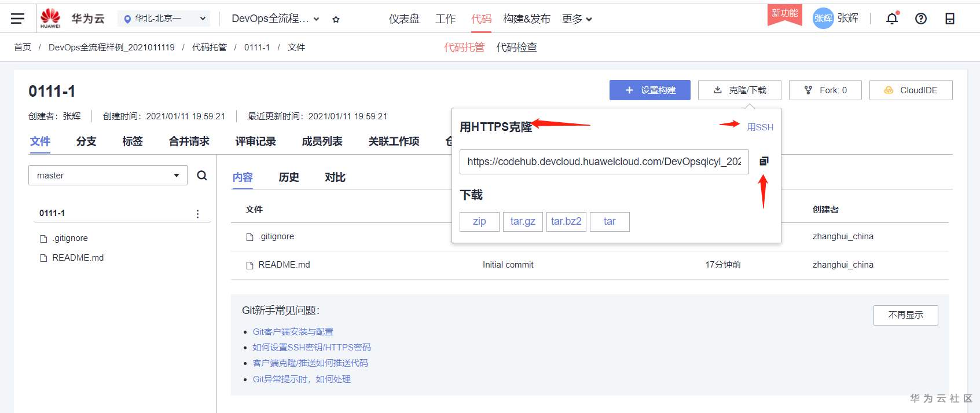The width and height of the screenshot is (980, 413).
Task: Expand the 更多 menu
Action: pyautogui.click(x=577, y=19)
